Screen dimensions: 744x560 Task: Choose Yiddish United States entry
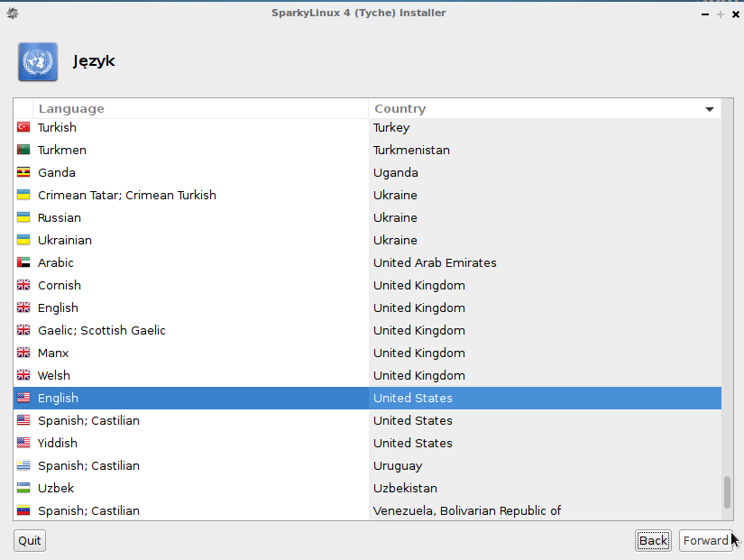pos(367,444)
